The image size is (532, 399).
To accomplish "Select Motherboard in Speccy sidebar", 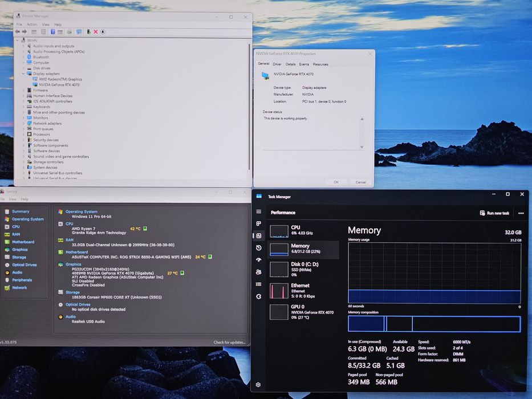I will coord(23,242).
